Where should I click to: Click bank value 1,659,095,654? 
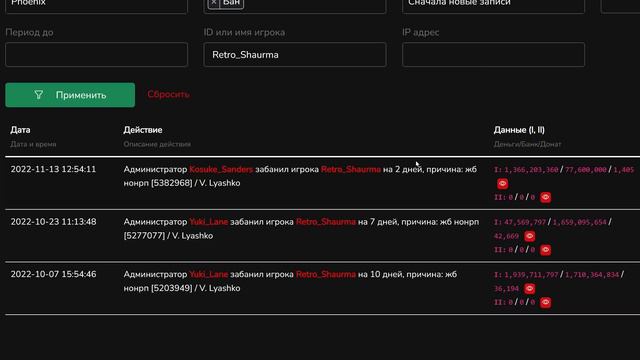(x=580, y=222)
